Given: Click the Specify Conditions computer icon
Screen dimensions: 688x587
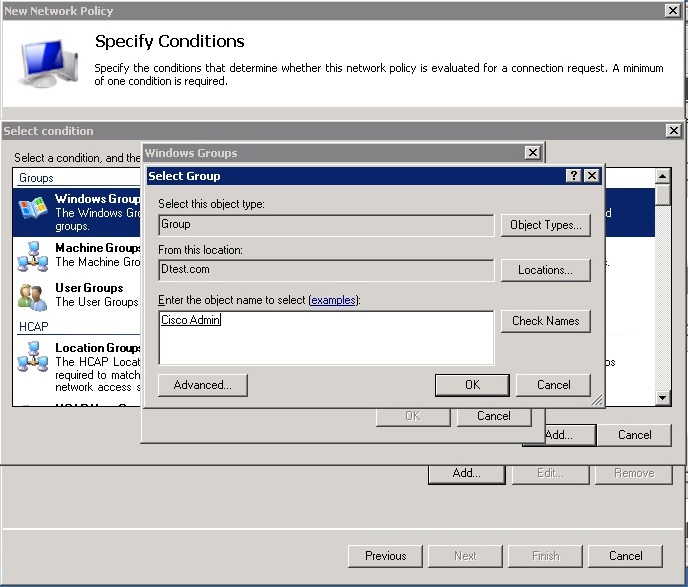Looking at the screenshot, I should (47, 60).
